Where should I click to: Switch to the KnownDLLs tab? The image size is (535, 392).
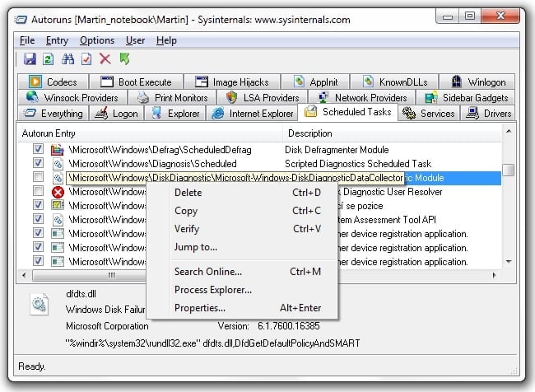click(394, 82)
